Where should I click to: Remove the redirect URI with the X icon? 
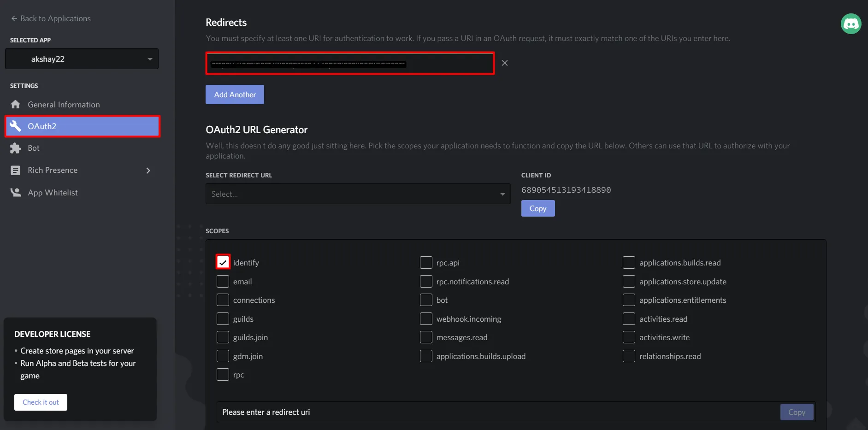[x=505, y=63]
